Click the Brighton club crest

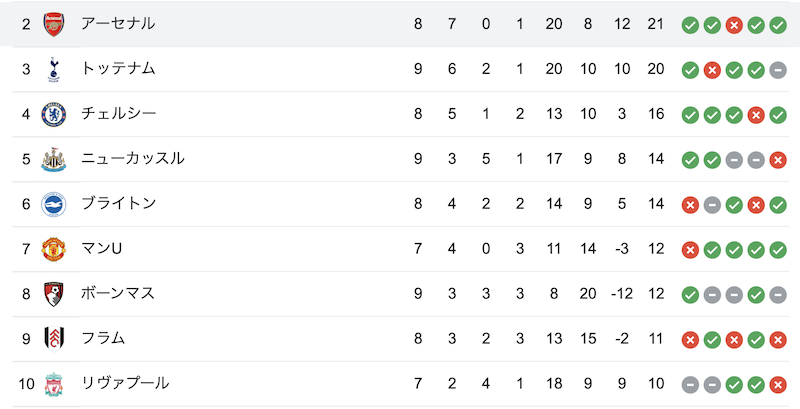[x=54, y=204]
